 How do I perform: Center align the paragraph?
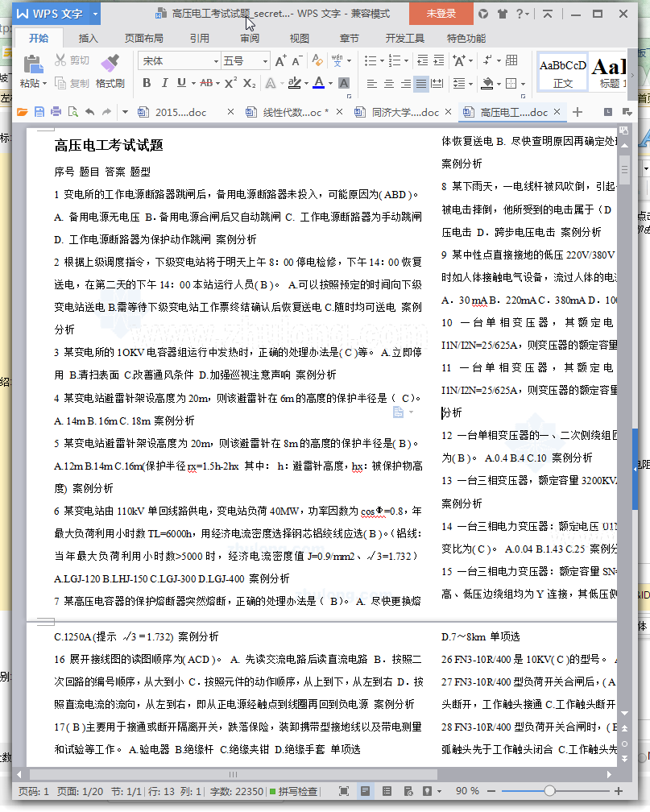(389, 84)
